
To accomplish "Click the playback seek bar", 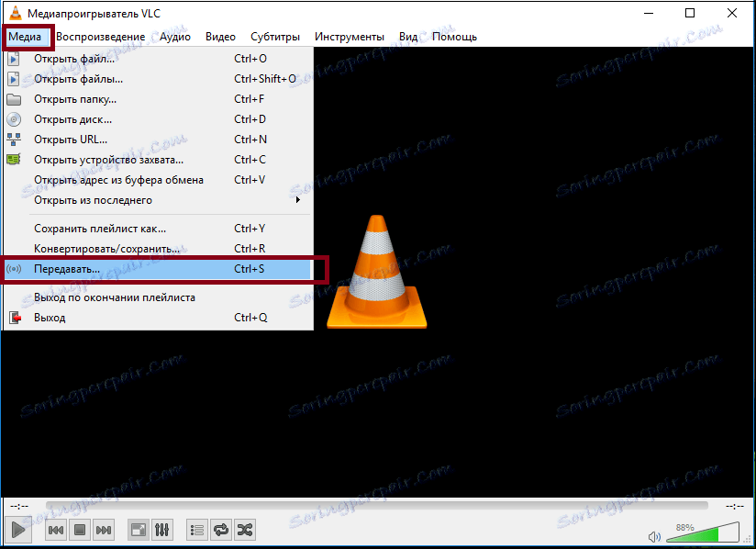I will point(367,505).
